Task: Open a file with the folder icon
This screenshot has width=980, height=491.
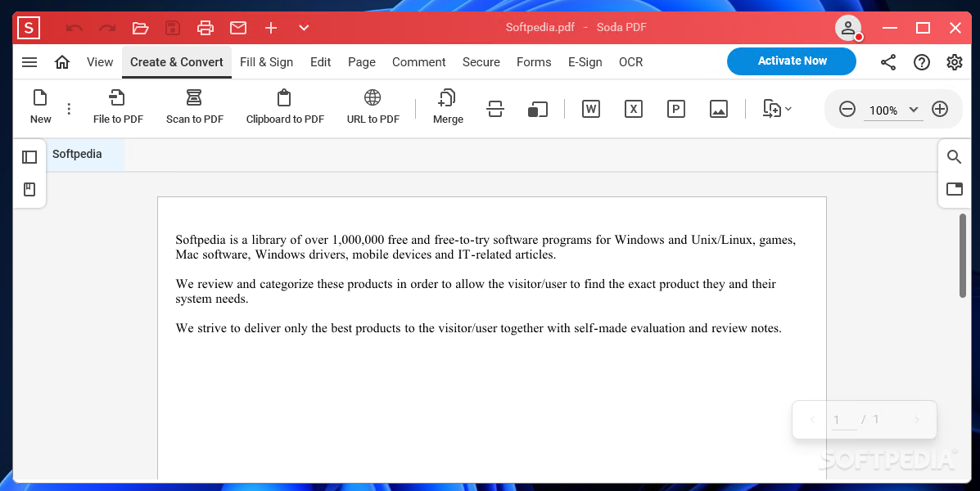Action: (140, 28)
